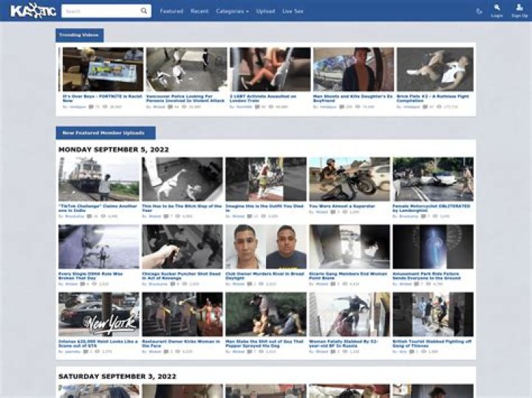This screenshot has height=398, width=532.
Task: Click the Login key icon
Action: (x=497, y=8)
